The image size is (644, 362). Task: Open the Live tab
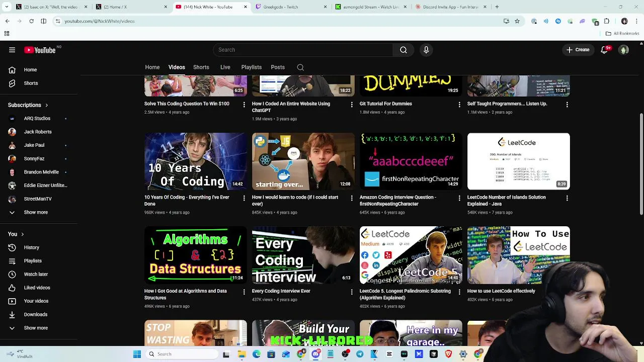pyautogui.click(x=225, y=67)
